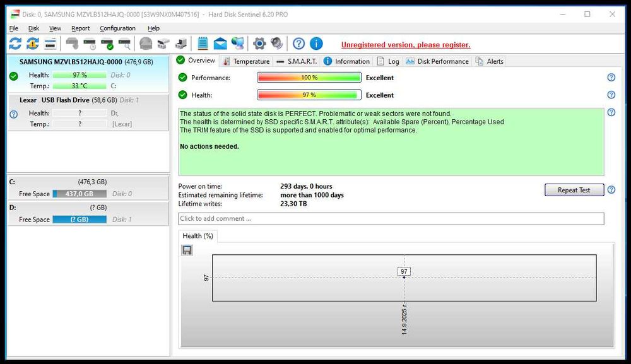Click the blue info circle toolbar icon
Screen dimensions: 631x364
tap(316, 44)
